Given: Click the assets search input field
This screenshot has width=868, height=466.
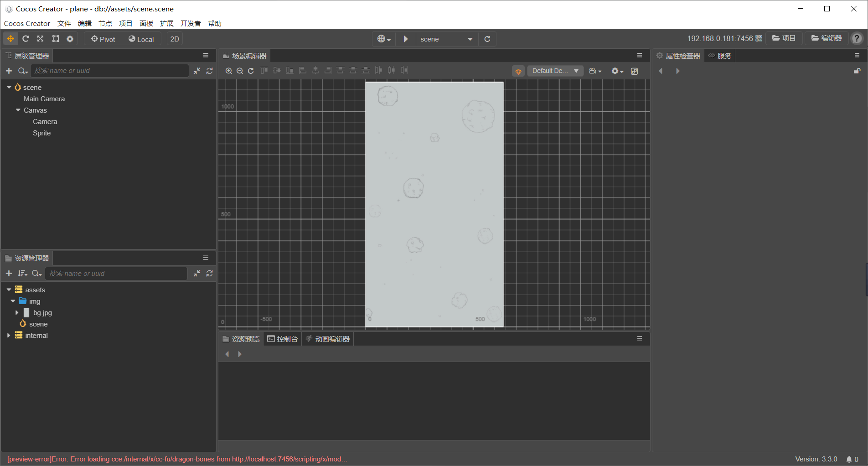Looking at the screenshot, I should tap(116, 273).
